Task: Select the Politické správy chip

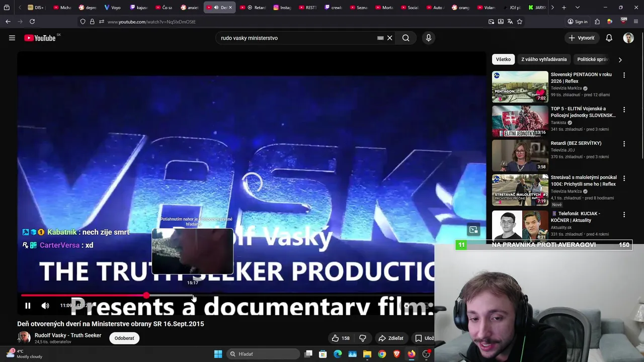Action: point(593,59)
